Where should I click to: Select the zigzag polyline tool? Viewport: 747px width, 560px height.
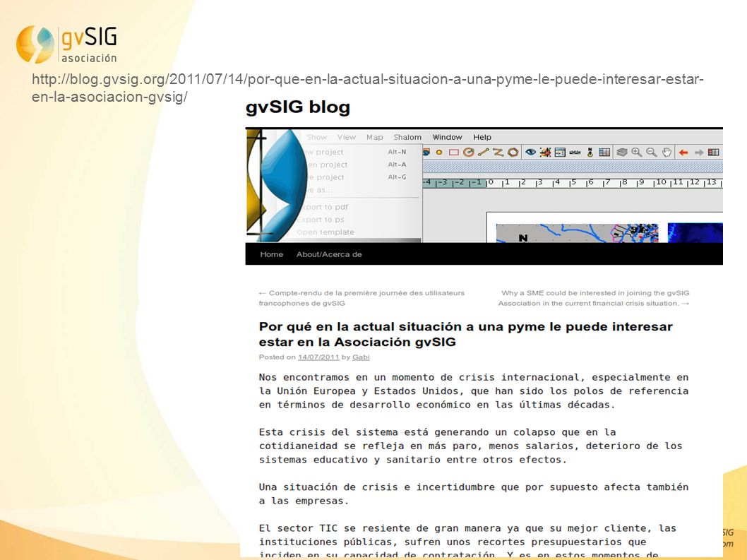[x=498, y=153]
